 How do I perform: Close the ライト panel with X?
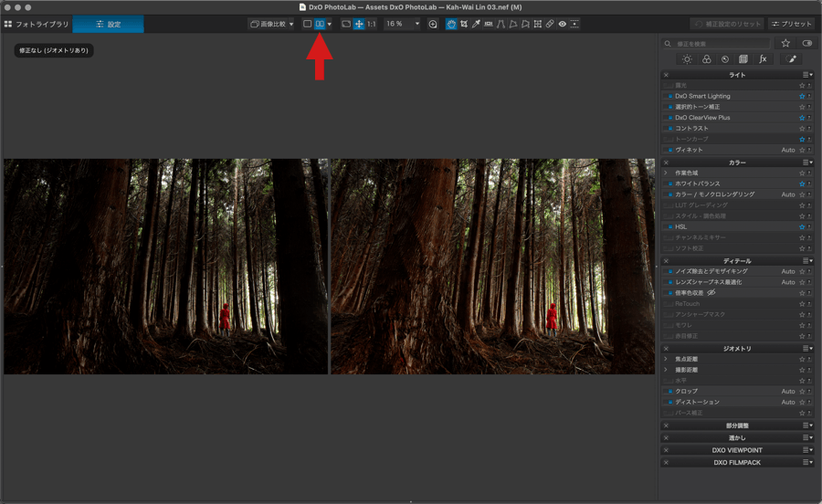click(666, 75)
